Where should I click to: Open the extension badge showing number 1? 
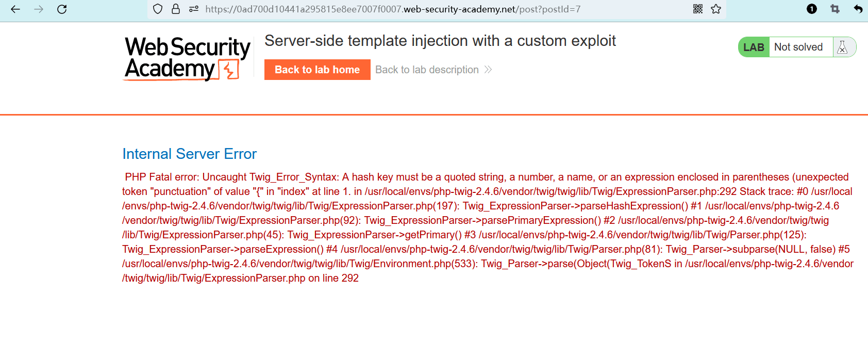click(812, 9)
